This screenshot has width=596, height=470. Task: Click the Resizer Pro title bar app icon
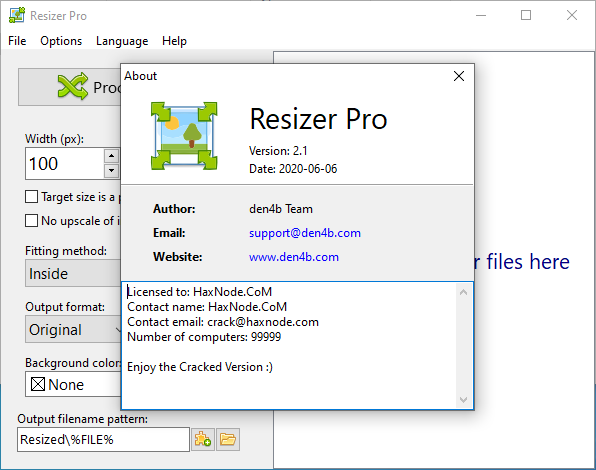[x=17, y=16]
